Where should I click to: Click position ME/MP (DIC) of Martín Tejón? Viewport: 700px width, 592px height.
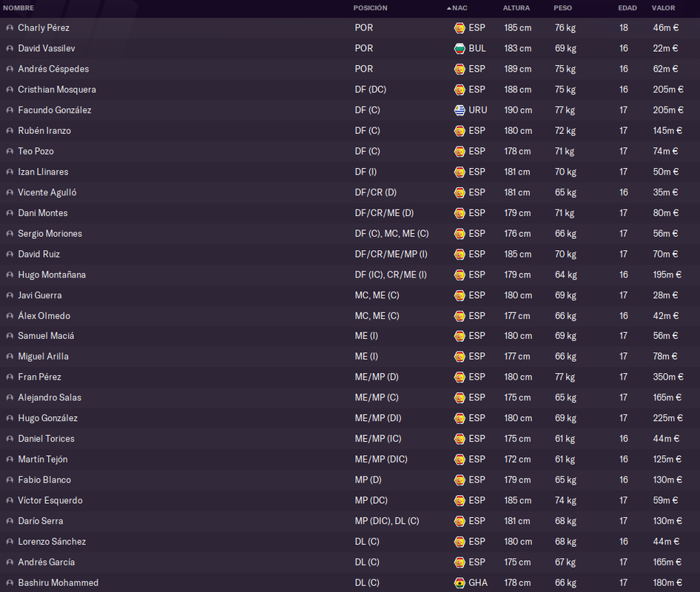381,459
